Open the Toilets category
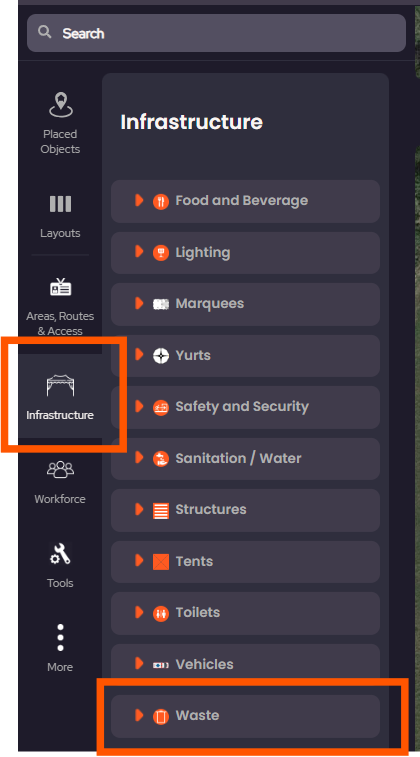 click(x=245, y=613)
